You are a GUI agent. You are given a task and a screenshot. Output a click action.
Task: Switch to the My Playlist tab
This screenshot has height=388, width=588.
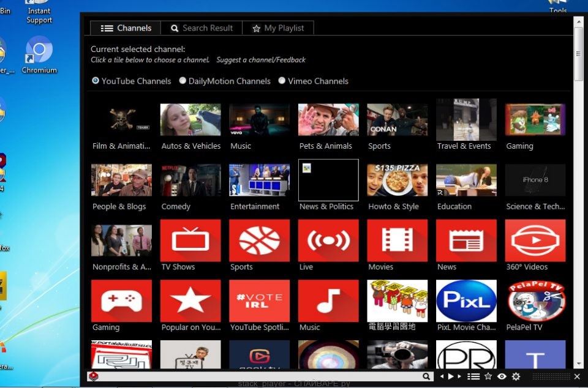pos(278,28)
